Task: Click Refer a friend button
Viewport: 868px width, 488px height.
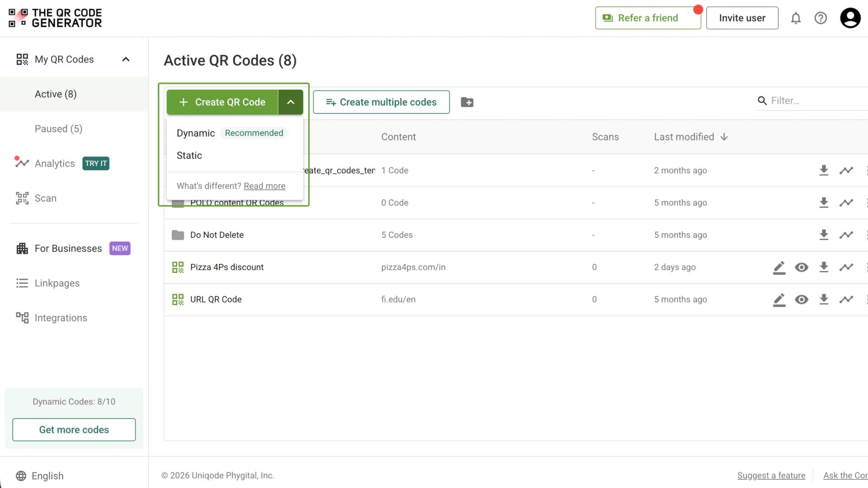Action: [648, 18]
